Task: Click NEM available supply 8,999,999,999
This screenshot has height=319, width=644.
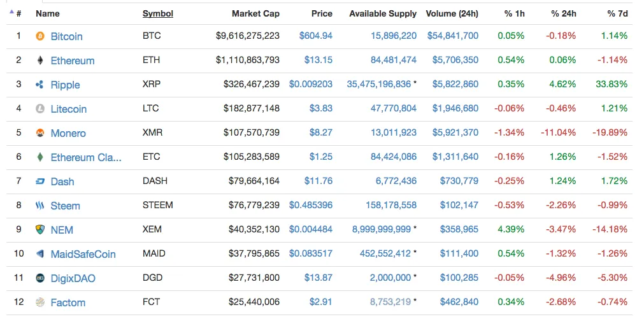Action: pyautogui.click(x=382, y=229)
